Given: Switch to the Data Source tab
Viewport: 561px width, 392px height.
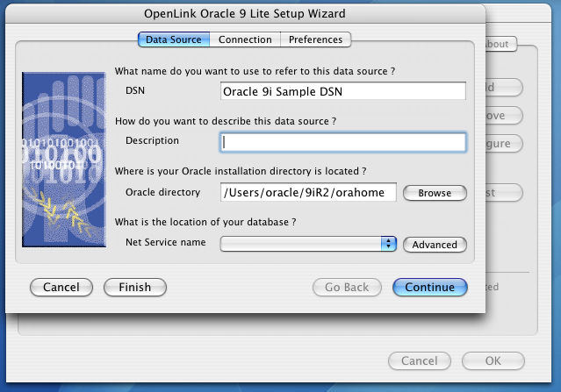Looking at the screenshot, I should click(174, 39).
